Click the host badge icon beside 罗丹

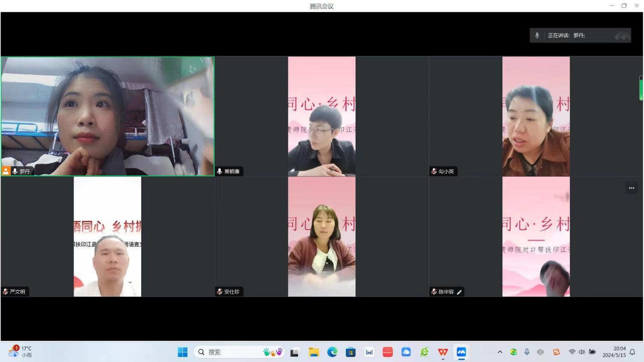(x=6, y=171)
